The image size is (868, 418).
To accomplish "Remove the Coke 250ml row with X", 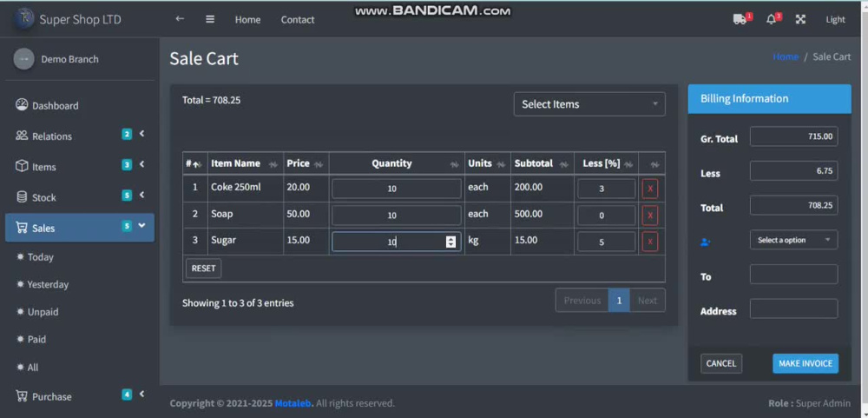I will [650, 189].
